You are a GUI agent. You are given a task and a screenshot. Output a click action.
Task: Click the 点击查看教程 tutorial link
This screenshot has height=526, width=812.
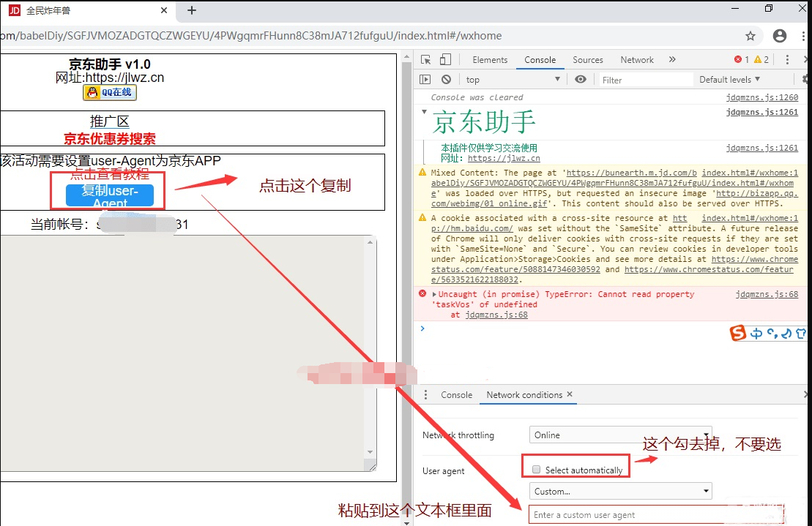tap(110, 174)
